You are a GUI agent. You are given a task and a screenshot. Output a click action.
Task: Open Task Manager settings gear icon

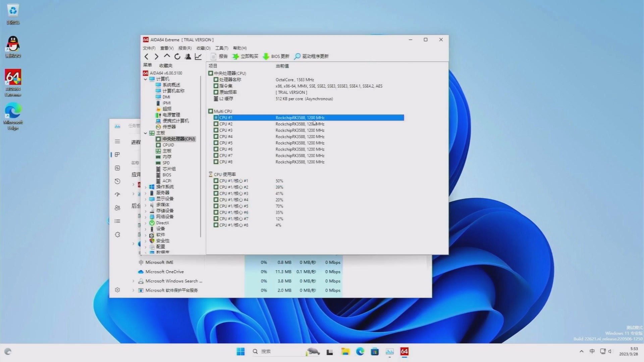pyautogui.click(x=117, y=290)
